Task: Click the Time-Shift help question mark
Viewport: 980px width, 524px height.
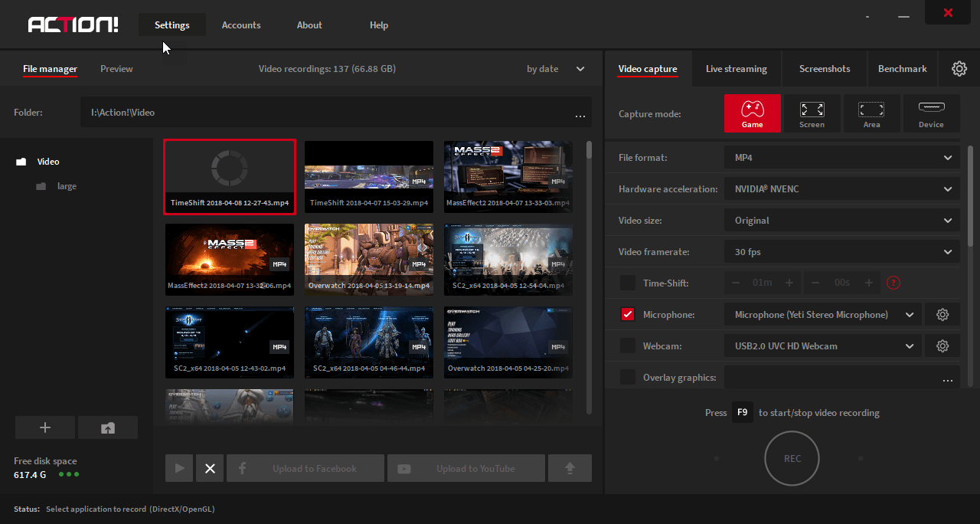Action: [x=893, y=283]
